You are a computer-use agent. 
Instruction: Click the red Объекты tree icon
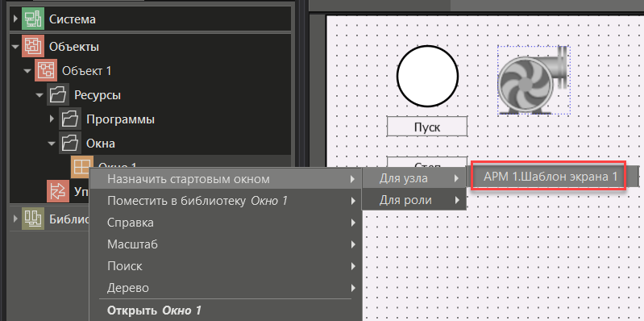click(33, 47)
